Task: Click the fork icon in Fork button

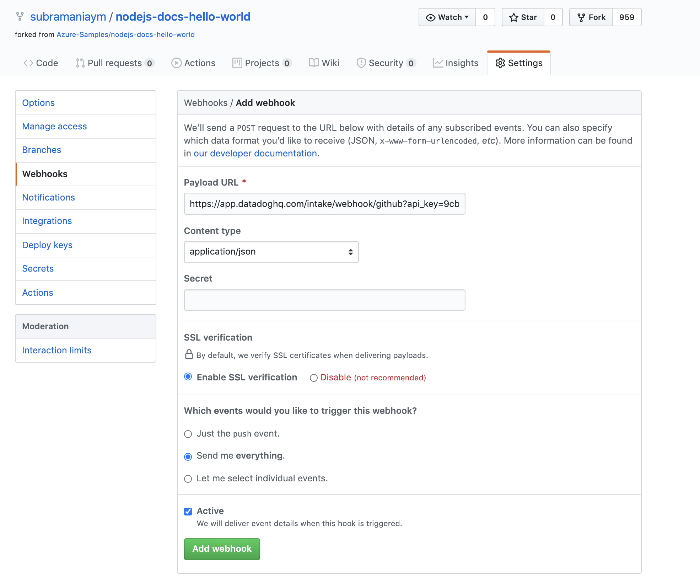Action: pyautogui.click(x=581, y=17)
